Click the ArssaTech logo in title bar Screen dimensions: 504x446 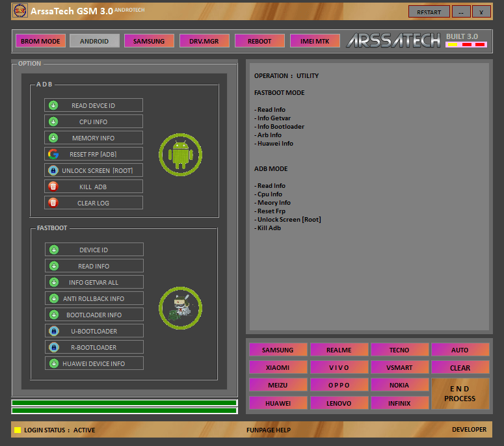[20, 11]
